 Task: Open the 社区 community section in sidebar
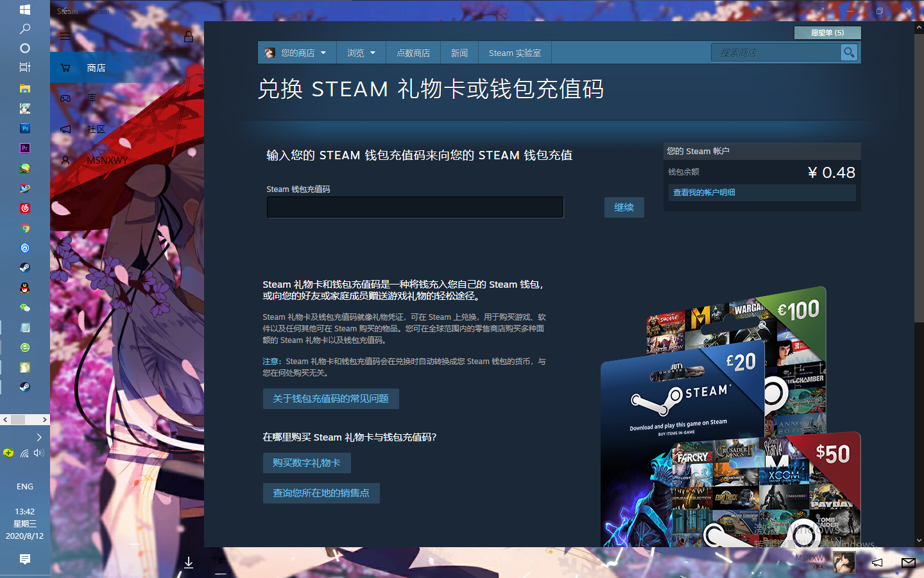click(127, 129)
